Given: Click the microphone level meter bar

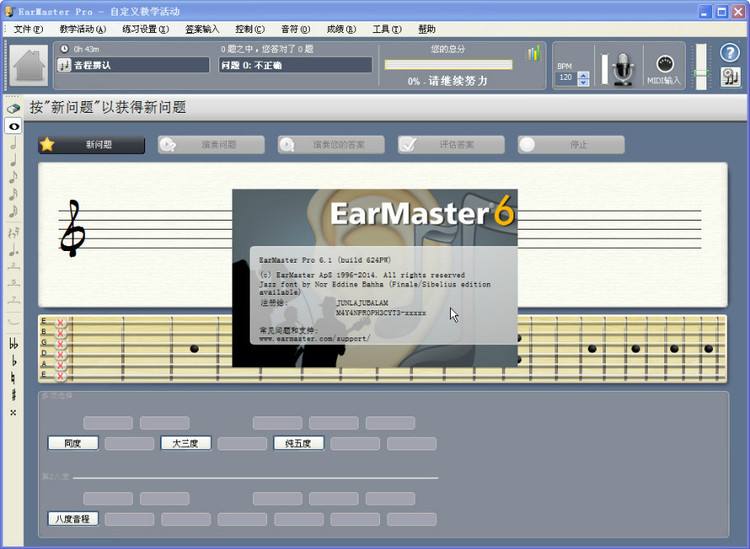Looking at the screenshot, I should tap(605, 70).
